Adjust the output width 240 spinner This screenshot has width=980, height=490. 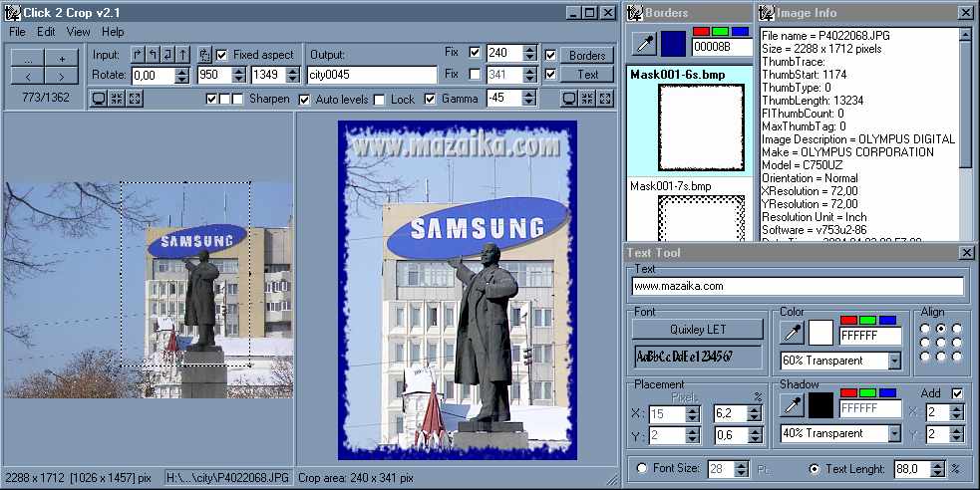tap(529, 53)
